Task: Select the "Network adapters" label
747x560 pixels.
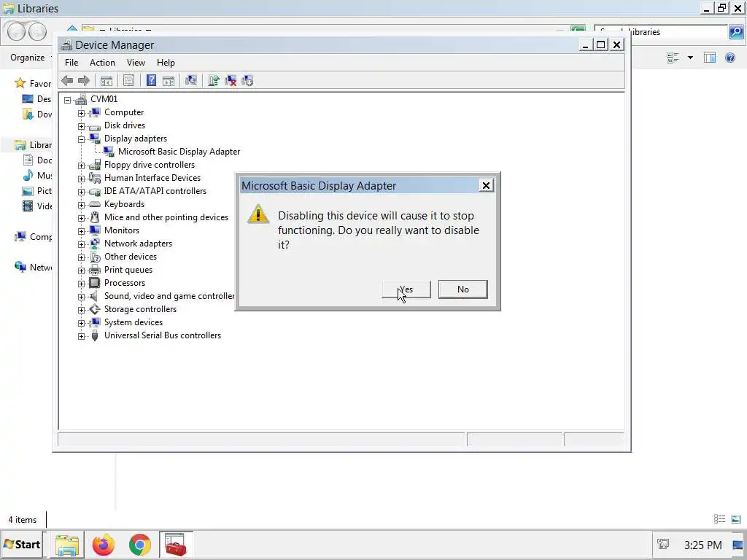Action: (x=138, y=244)
